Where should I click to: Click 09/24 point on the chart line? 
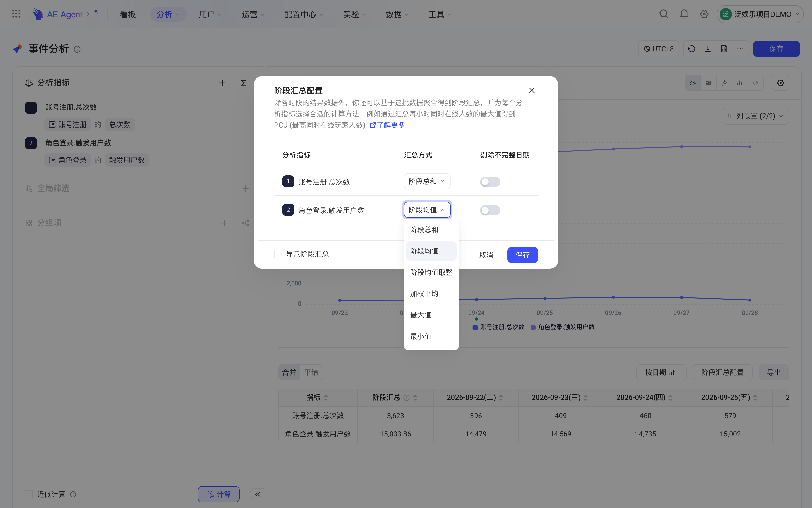476,299
